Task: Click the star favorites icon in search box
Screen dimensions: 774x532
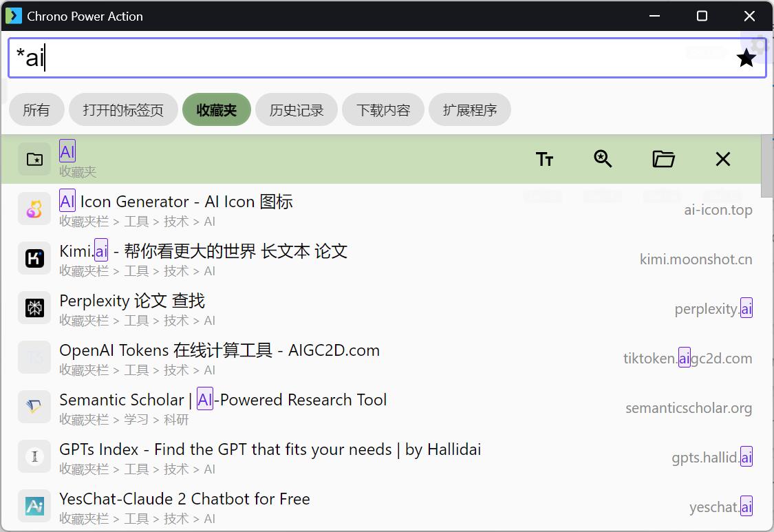Action: (746, 58)
